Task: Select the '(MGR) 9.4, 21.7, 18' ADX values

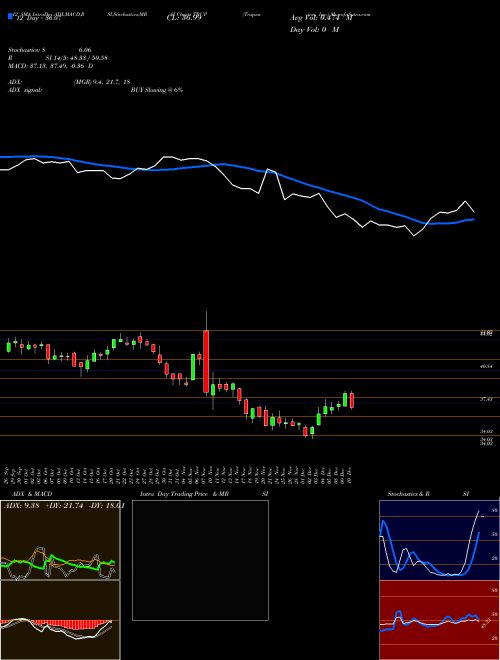Action: [102, 82]
